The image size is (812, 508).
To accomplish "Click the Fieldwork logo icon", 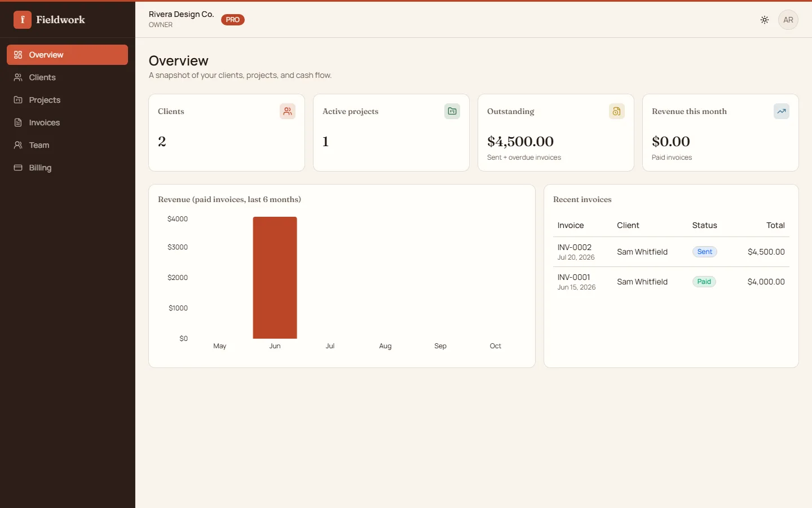I will (x=23, y=20).
